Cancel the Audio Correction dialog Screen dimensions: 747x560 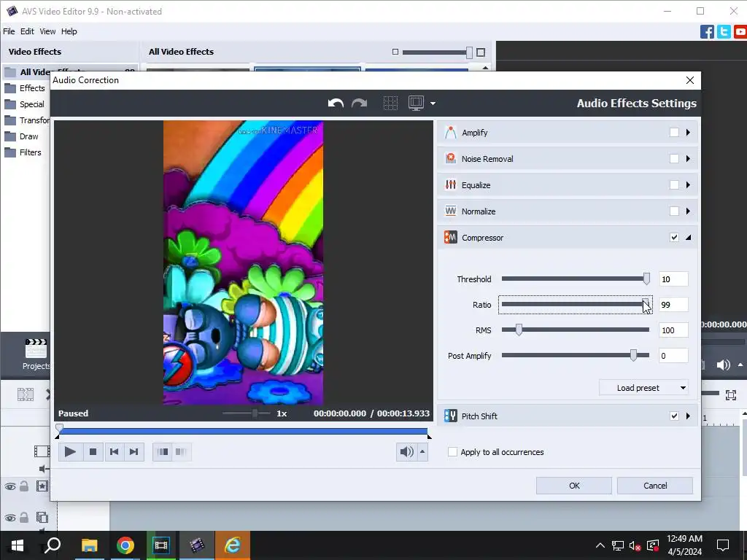(654, 485)
